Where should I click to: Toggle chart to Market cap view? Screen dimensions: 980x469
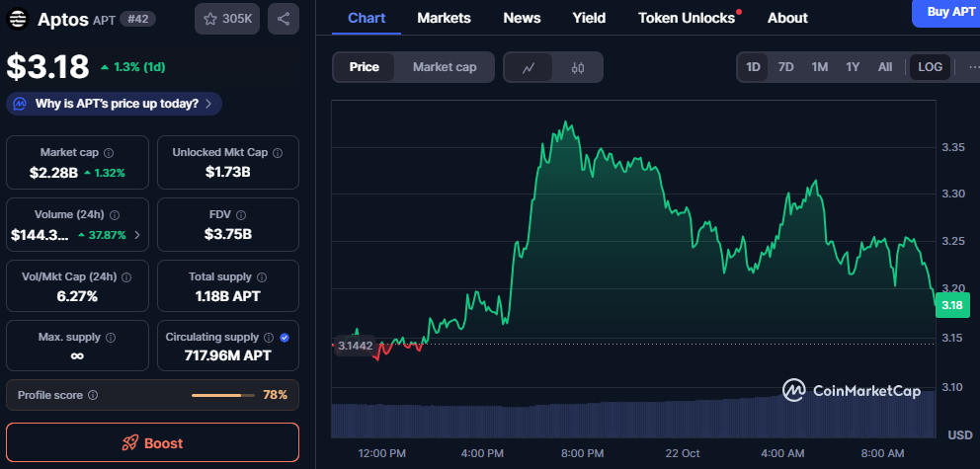445,67
